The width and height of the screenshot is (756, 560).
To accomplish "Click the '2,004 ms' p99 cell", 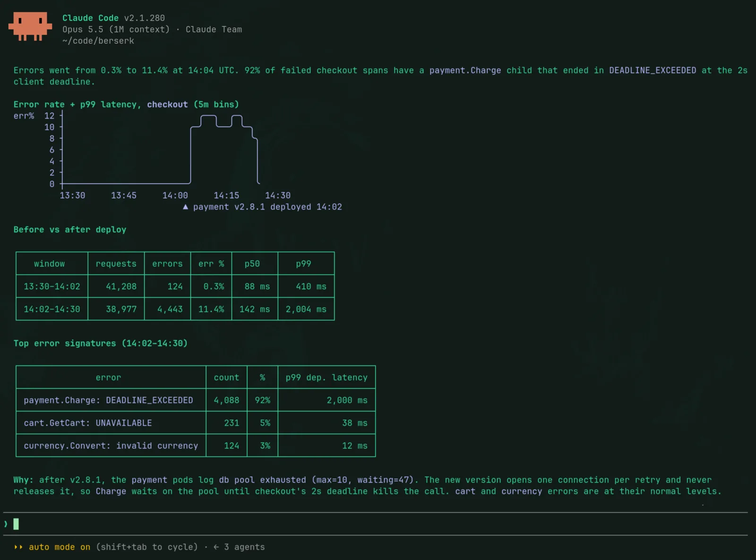I will coord(306,309).
